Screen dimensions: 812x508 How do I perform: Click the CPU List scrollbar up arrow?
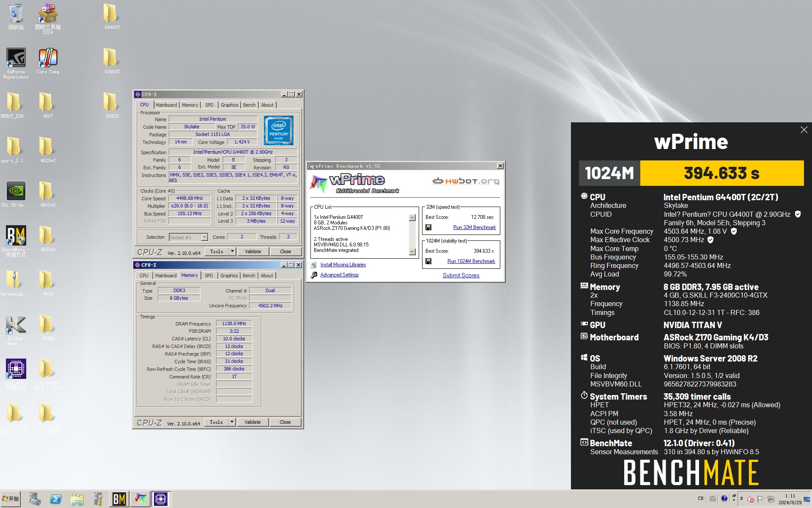click(412, 218)
